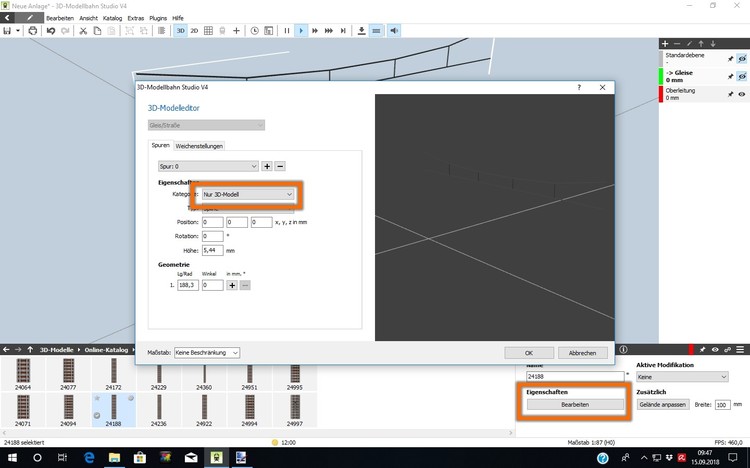Screen dimensions: 750x468
Task: Toggle visibility of Oberleitung layer
Action: (x=742, y=94)
